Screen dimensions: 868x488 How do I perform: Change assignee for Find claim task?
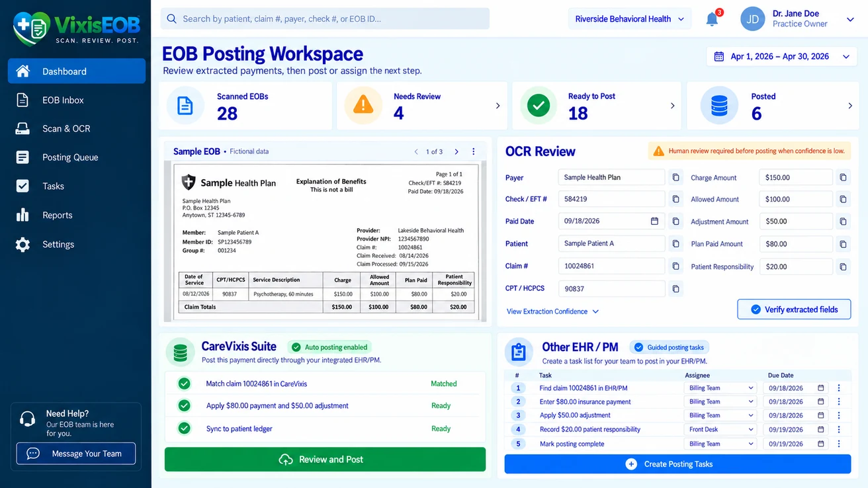tap(720, 388)
